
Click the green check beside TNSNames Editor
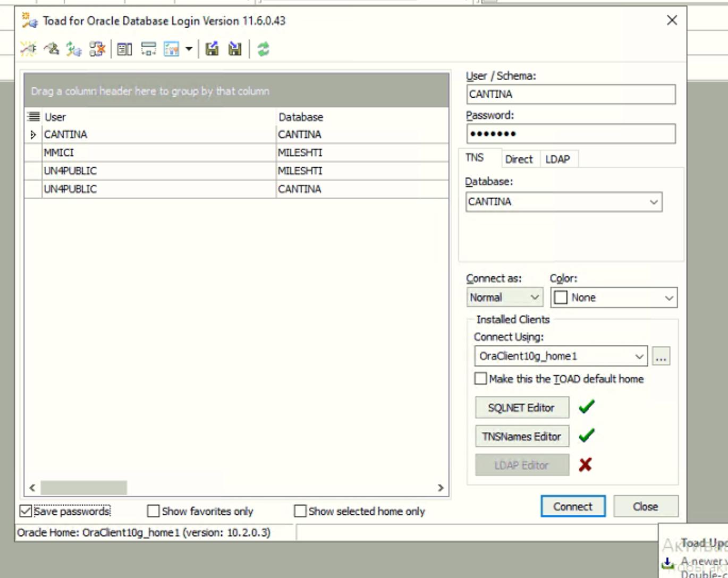(x=586, y=436)
